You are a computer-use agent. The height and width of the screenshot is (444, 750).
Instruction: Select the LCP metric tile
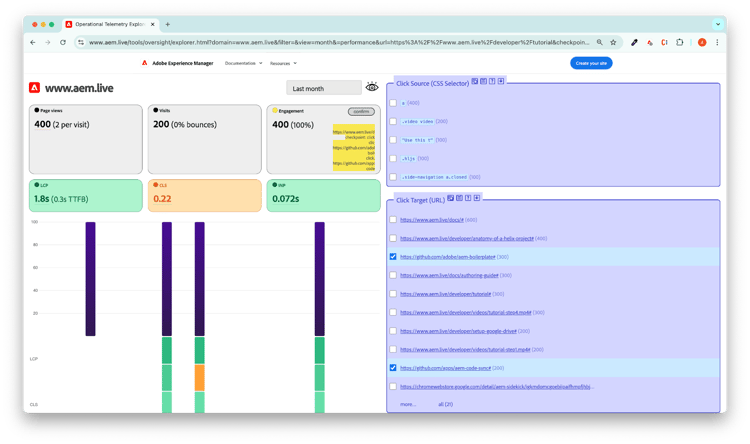(x=87, y=195)
